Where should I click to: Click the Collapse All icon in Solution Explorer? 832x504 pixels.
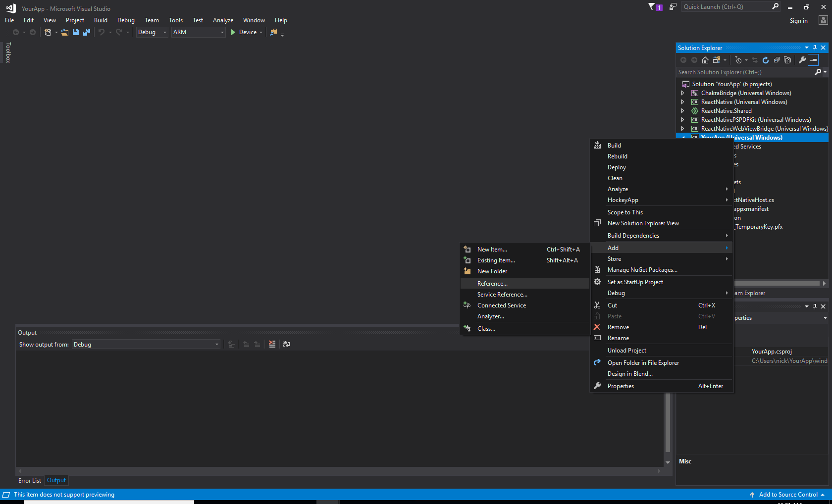[x=777, y=60]
